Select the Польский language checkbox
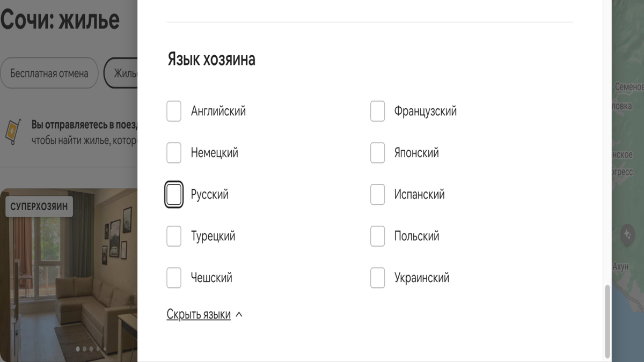 [378, 236]
